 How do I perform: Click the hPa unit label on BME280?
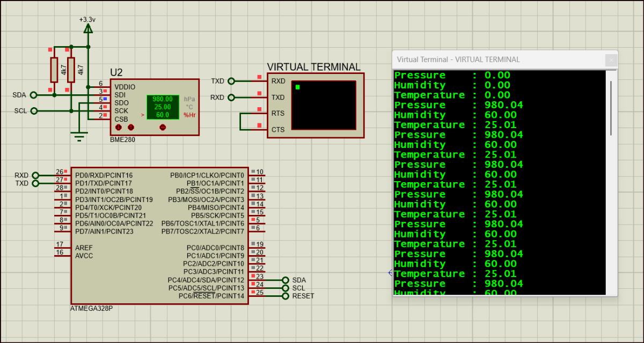point(189,99)
